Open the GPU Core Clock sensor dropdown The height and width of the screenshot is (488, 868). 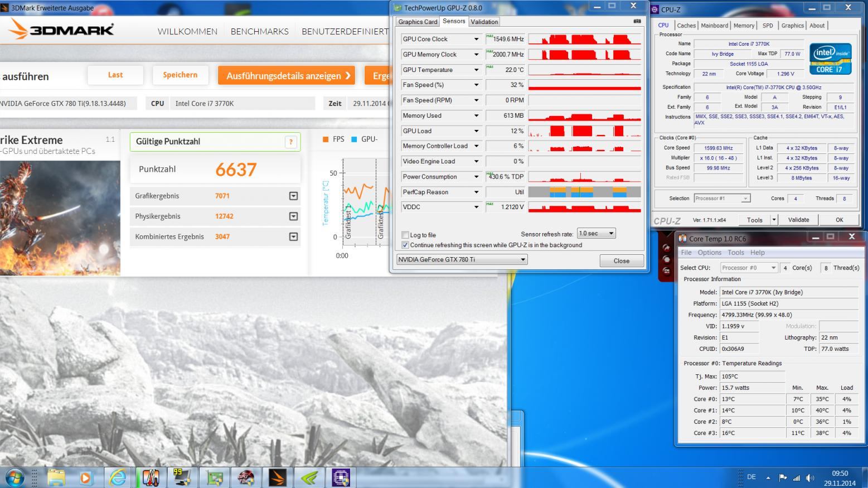[x=476, y=39]
